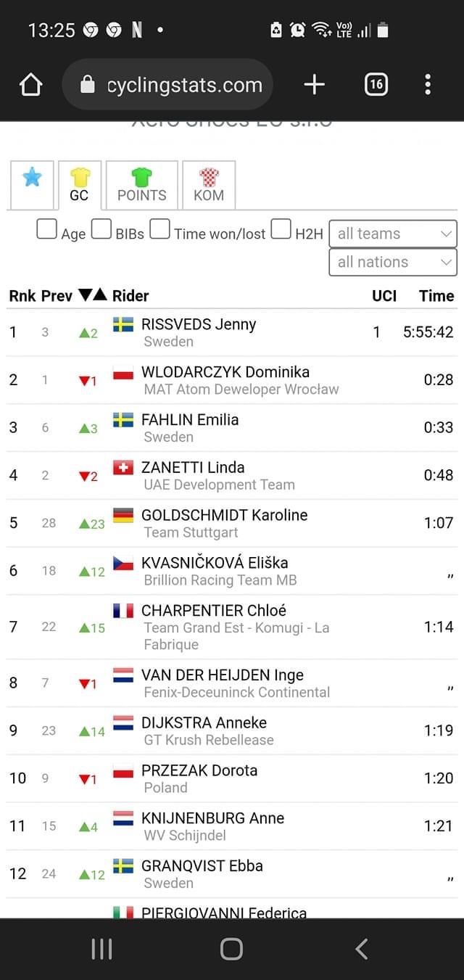Open the UAE Development Team link
464x980 pixels.
pos(219,485)
